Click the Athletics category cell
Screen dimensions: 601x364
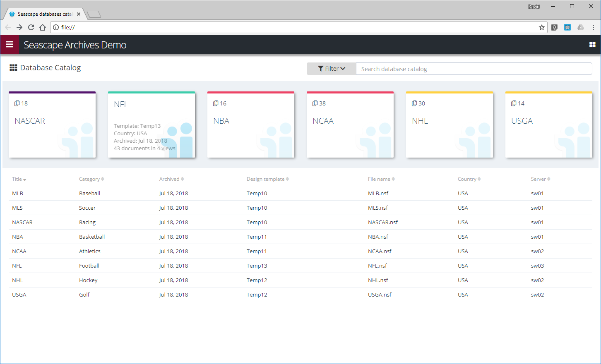[90, 251]
